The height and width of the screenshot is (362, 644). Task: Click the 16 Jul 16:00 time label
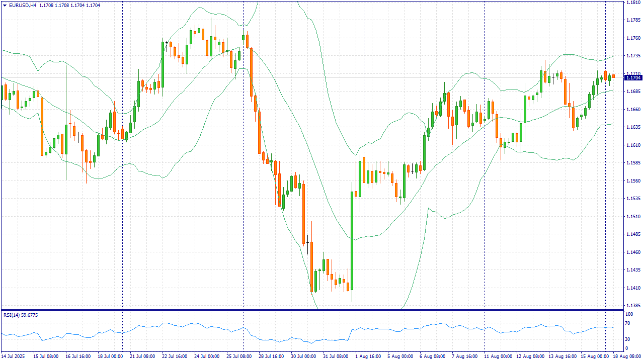(77, 356)
